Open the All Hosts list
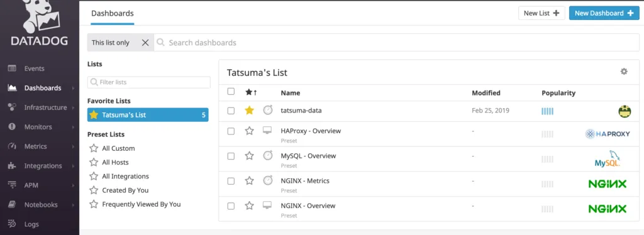Screen dimensions: 644x235 point(116,162)
